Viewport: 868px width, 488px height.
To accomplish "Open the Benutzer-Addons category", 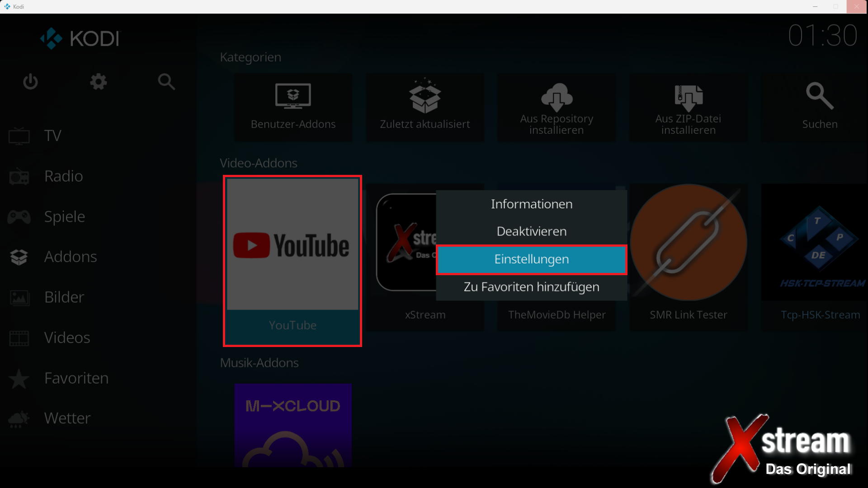I will coord(293,108).
